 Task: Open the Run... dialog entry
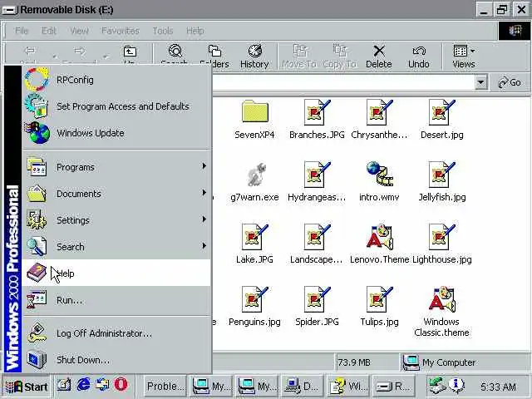[116, 300]
